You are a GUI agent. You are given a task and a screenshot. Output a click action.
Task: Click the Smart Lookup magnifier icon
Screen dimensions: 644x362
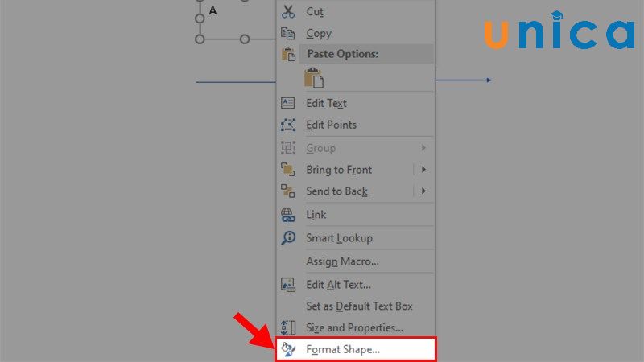pos(288,237)
